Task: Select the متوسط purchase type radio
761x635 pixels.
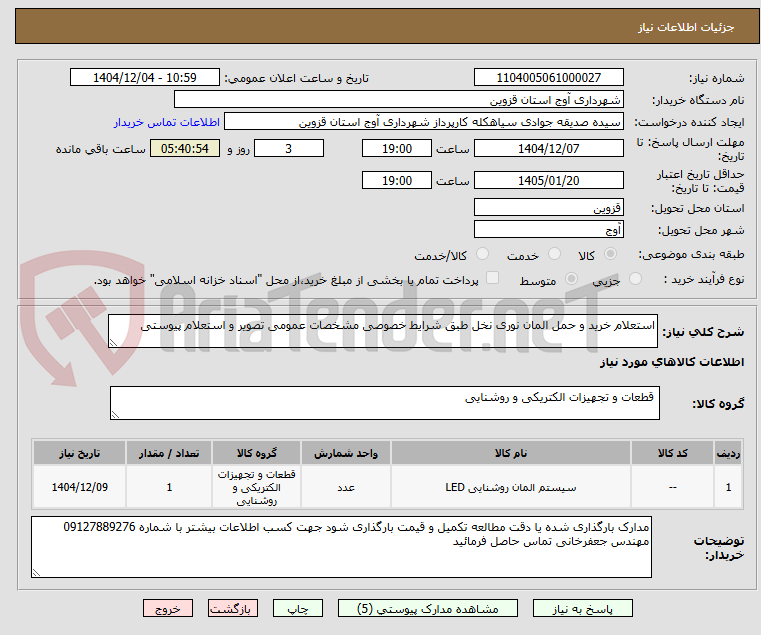Action: [572, 279]
